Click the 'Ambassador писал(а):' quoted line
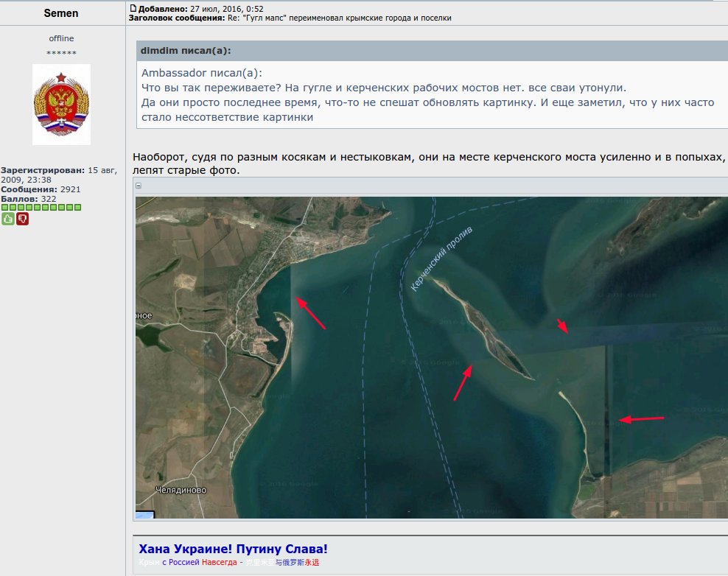The height and width of the screenshot is (576, 728). pyautogui.click(x=201, y=73)
